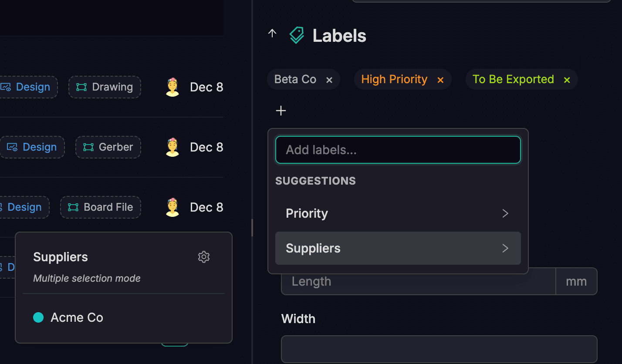Click the Board File type tag
The image size is (622, 364).
tap(101, 207)
